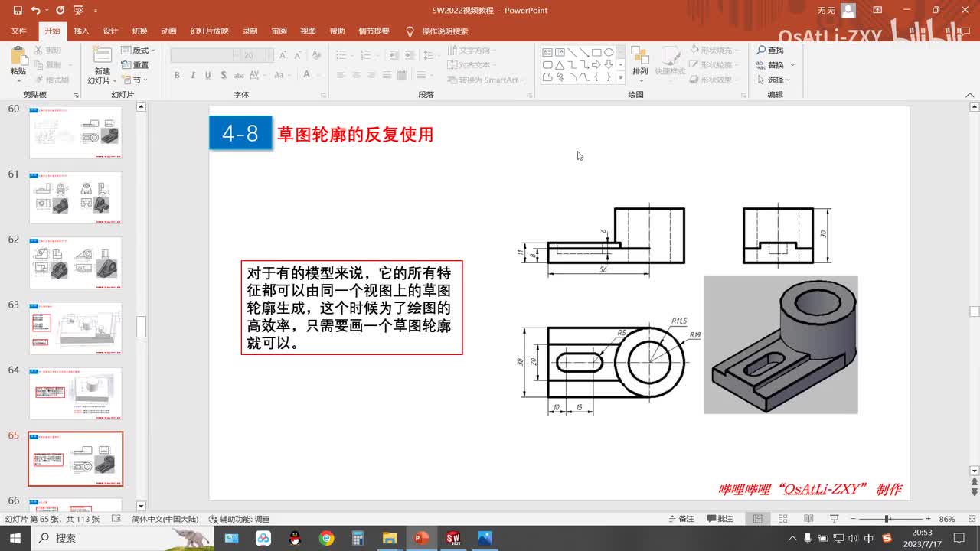Image resolution: width=980 pixels, height=551 pixels.
Task: Open the 选择 Select dropdown
Action: [x=774, y=80]
